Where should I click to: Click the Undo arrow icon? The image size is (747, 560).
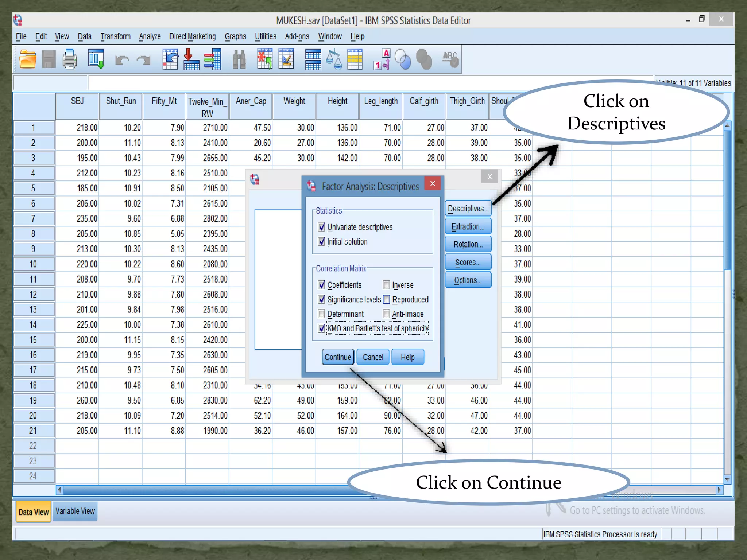click(122, 60)
